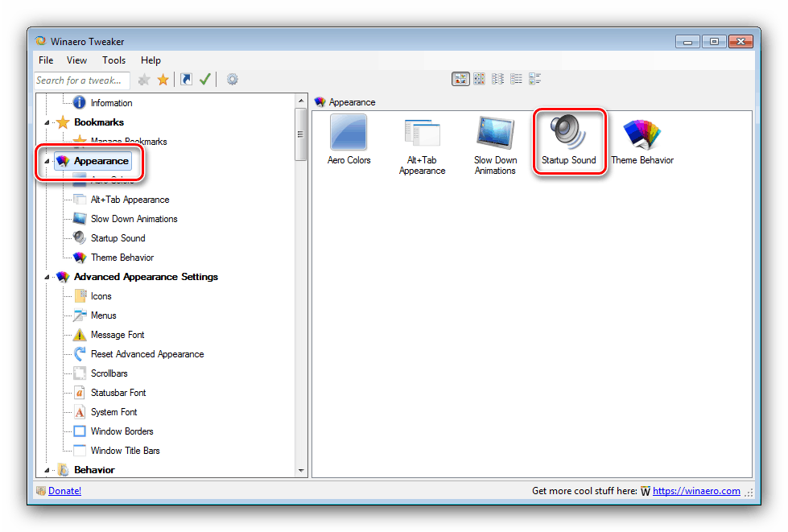Apply changes with the green checkmark icon
The width and height of the screenshot is (788, 532).
point(204,79)
